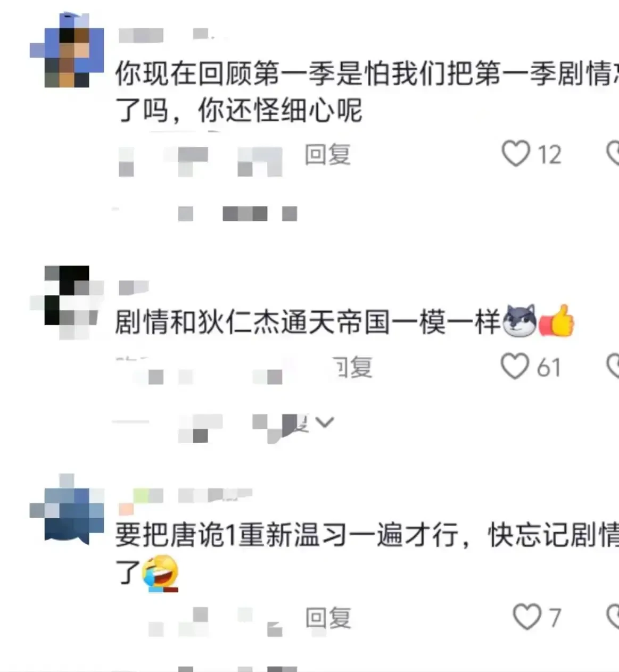
Task: Open the pixelated avatar of the 第一季 commenter
Action: point(68,50)
